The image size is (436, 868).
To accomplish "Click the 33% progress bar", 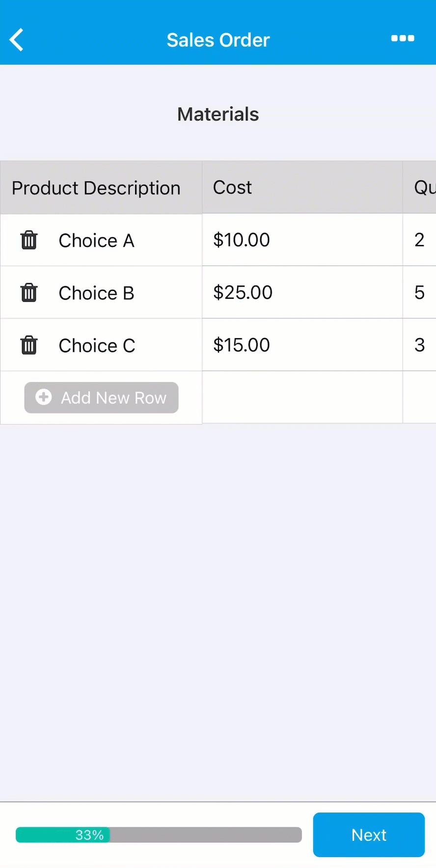I will pyautogui.click(x=159, y=835).
